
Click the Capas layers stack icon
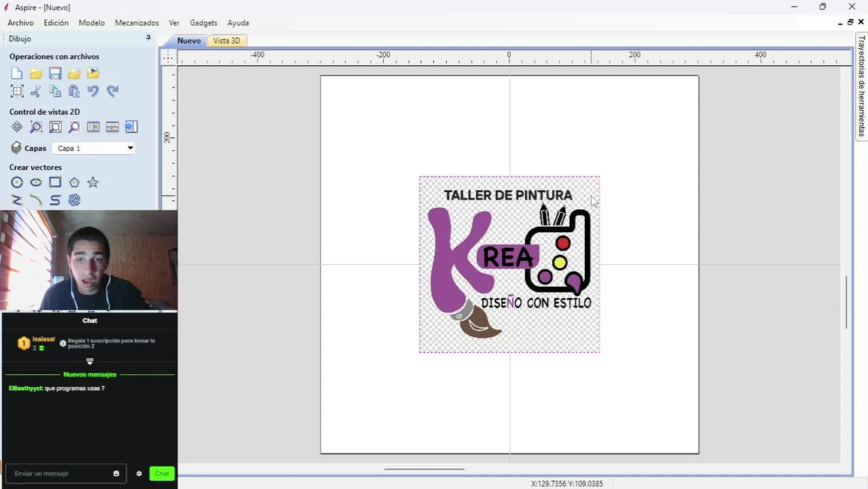tap(16, 148)
